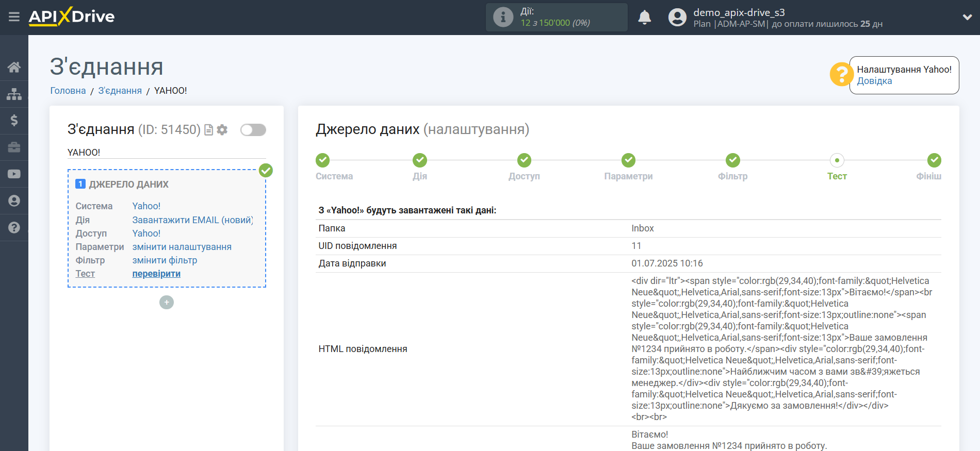The image size is (980, 451).
Task: Open connections sitemap sidebar icon
Action: (x=14, y=94)
